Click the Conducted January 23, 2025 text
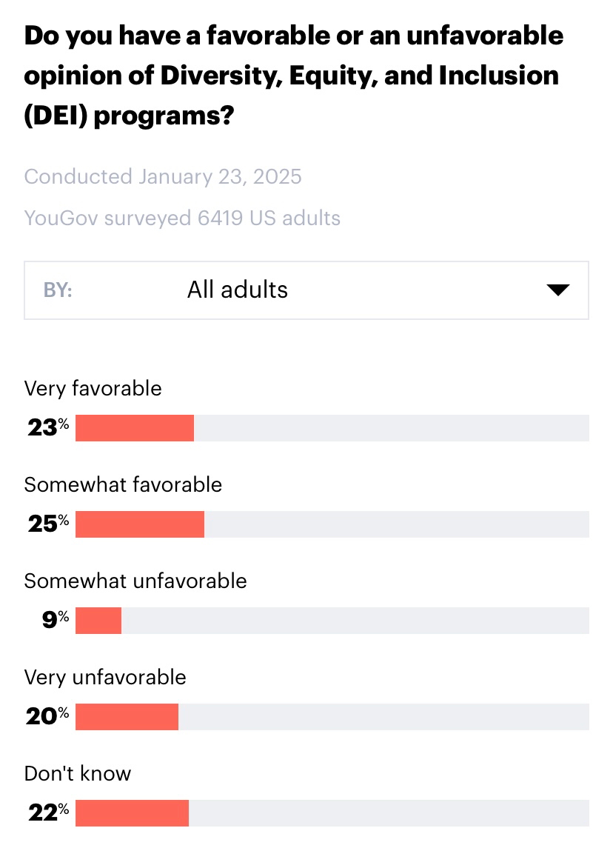This screenshot has height=868, width=613. (163, 176)
